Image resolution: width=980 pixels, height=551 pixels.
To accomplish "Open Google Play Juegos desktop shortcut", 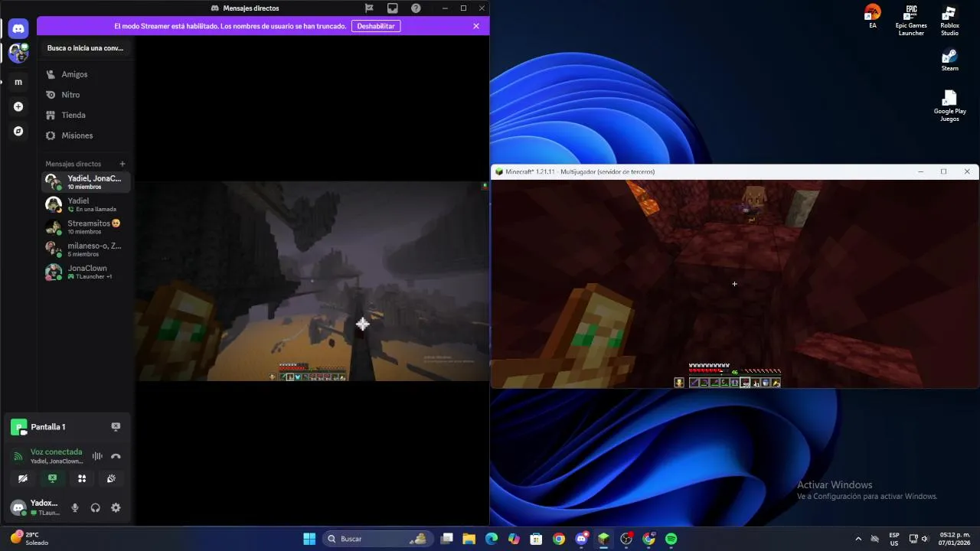I will click(949, 106).
